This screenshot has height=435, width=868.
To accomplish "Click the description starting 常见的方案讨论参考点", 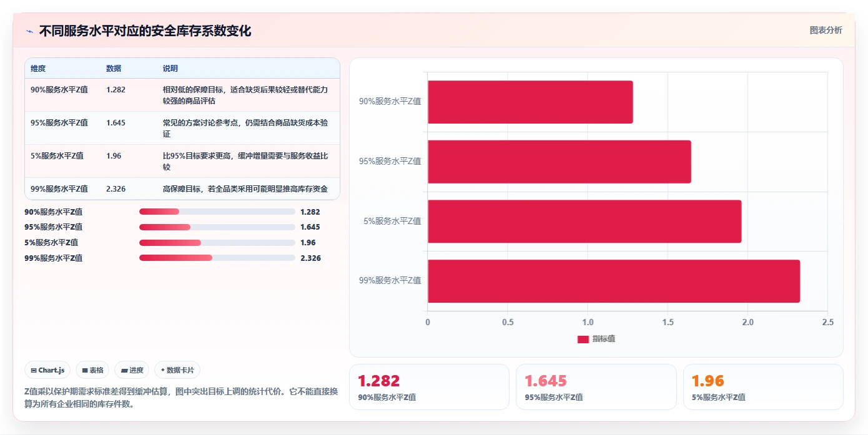I will [245, 128].
